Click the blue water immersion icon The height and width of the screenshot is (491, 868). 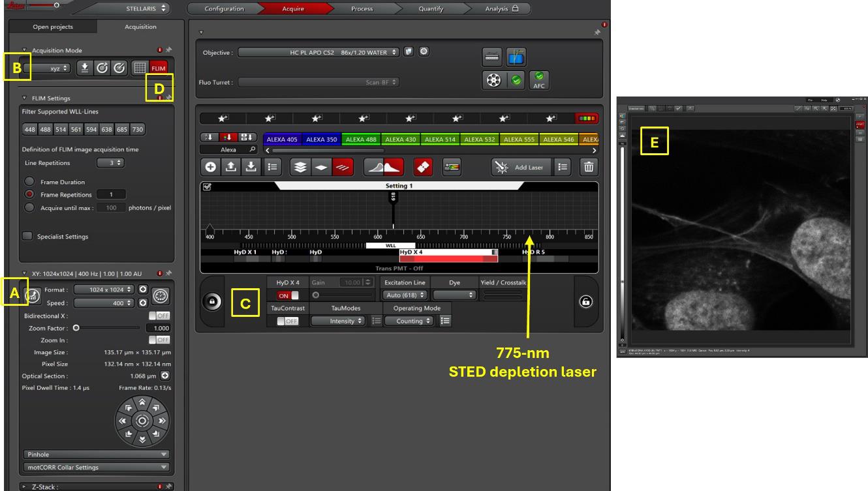tap(516, 57)
